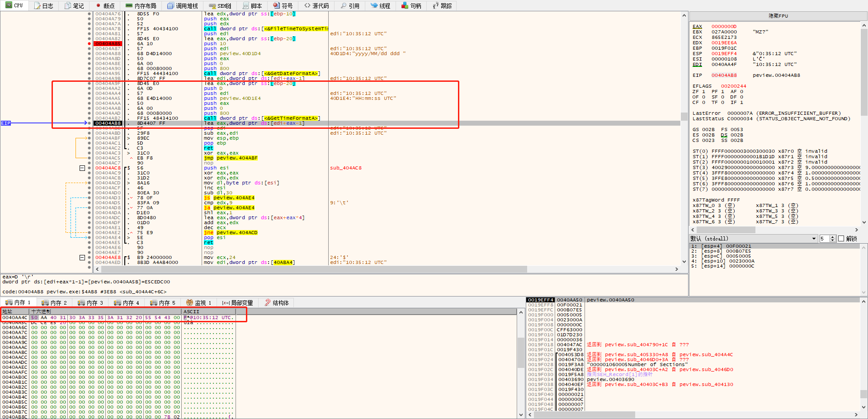This screenshot has height=419, width=868.
Task: Click the 十六进制 hex column header
Action: tap(105, 311)
